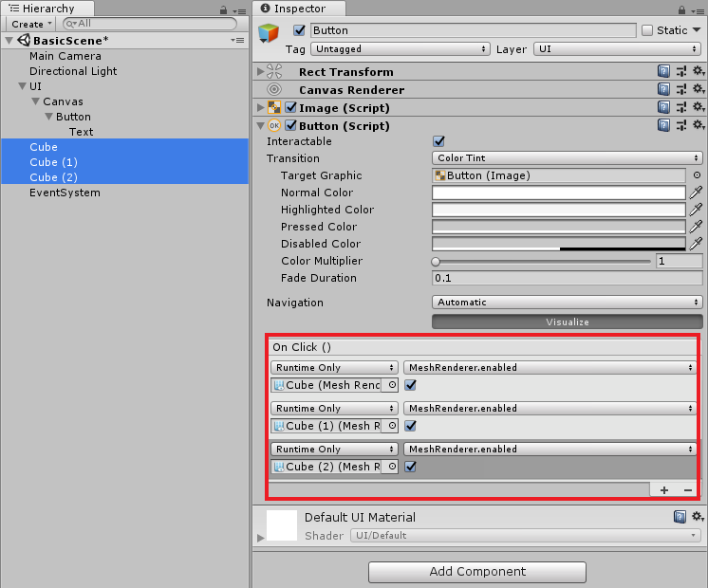Open the Layer dropdown showing UI
The height and width of the screenshot is (588, 708).
(617, 48)
